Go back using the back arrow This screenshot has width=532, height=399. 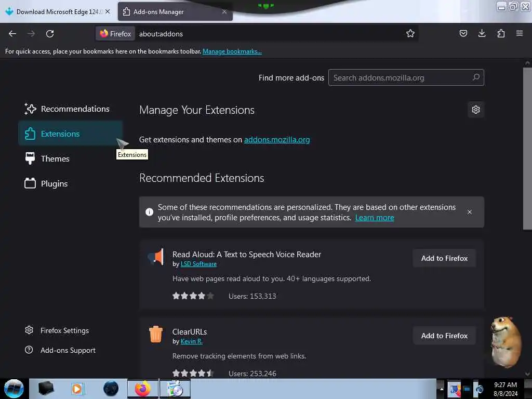pos(12,34)
